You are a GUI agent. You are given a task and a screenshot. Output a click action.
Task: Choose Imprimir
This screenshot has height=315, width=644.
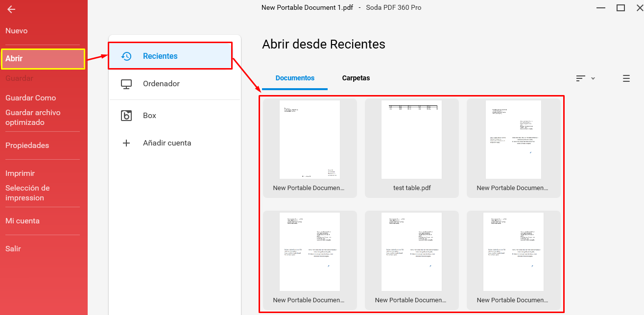[x=20, y=173]
